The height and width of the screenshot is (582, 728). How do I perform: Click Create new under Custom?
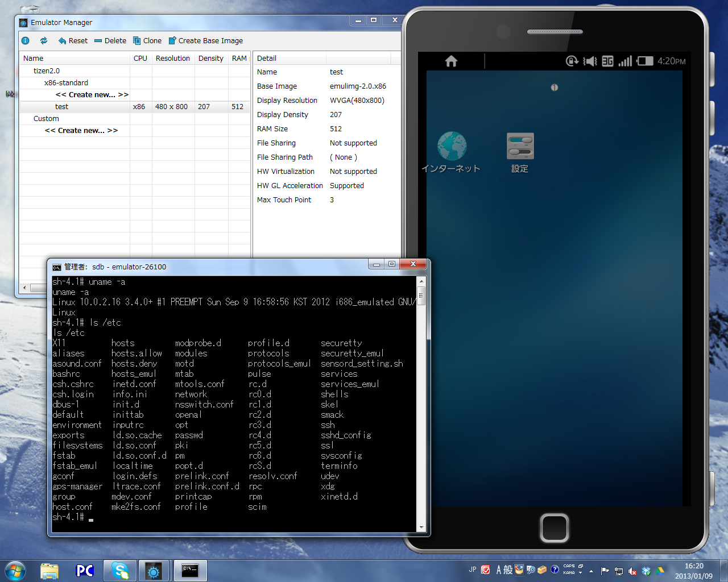point(81,130)
